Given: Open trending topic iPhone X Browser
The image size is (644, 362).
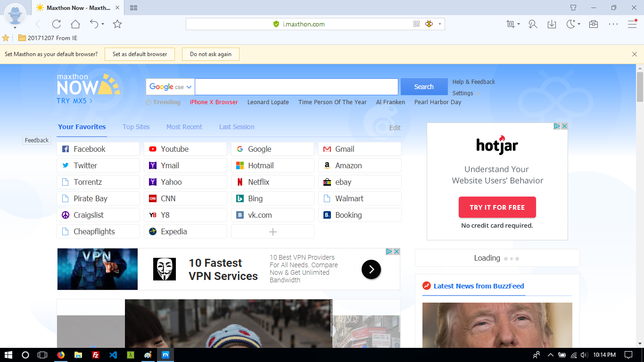Looking at the screenshot, I should (x=214, y=102).
